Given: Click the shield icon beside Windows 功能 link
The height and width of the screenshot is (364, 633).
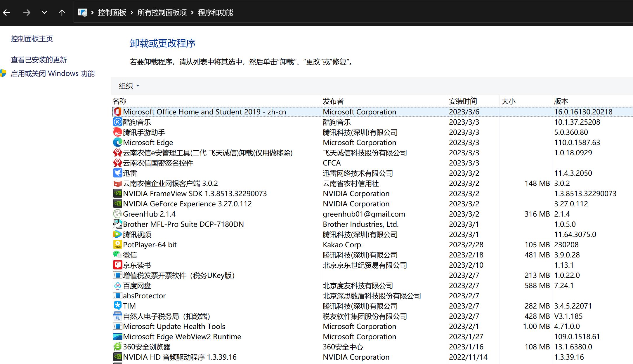Looking at the screenshot, I should coord(4,73).
